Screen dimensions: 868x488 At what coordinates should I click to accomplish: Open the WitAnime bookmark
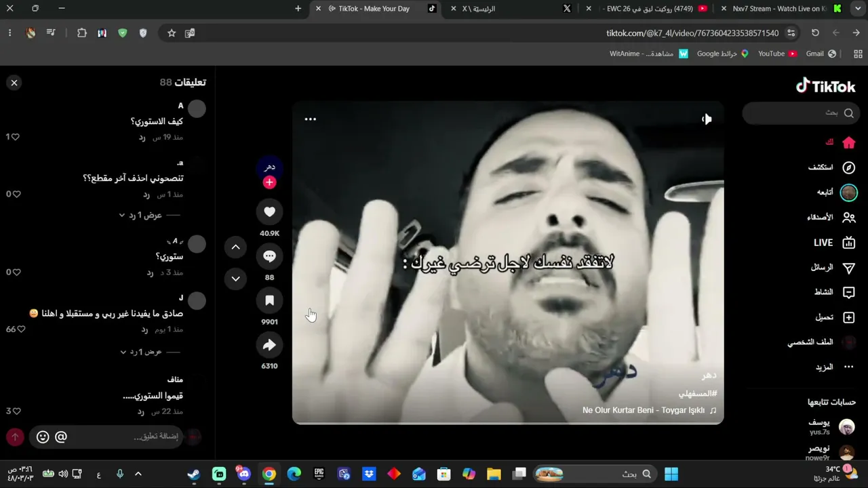pos(649,54)
